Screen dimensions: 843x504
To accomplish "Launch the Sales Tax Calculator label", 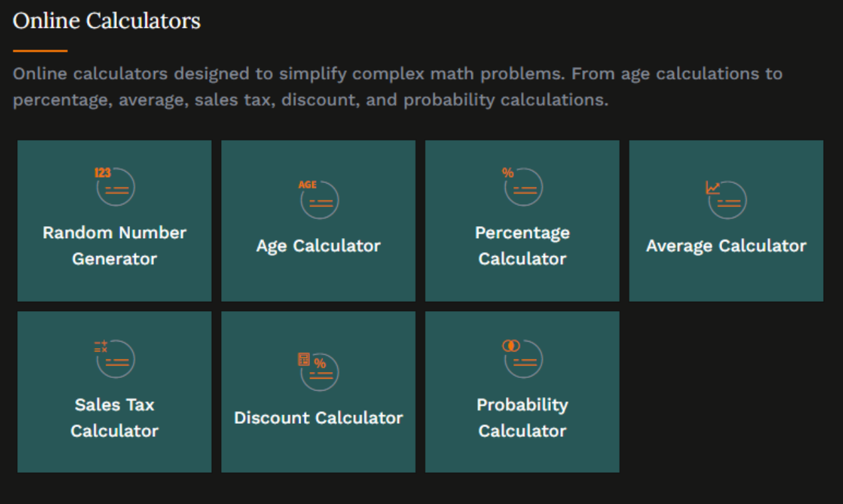I will (115, 418).
